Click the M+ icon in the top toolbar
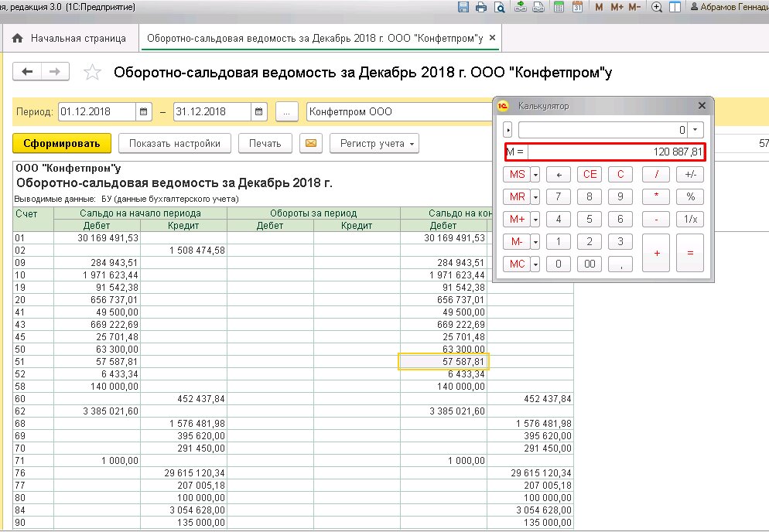The height and width of the screenshot is (532, 769). (x=617, y=7)
